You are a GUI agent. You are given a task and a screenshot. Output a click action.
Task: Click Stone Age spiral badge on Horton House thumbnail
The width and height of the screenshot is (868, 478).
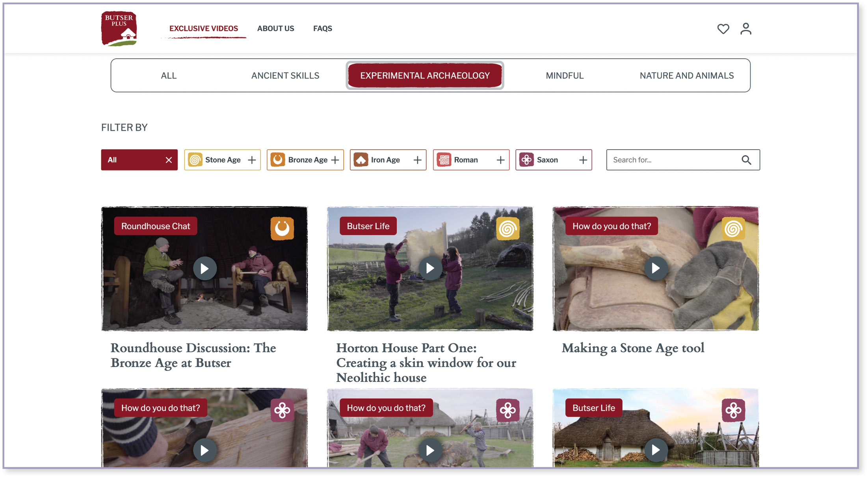[x=508, y=228]
